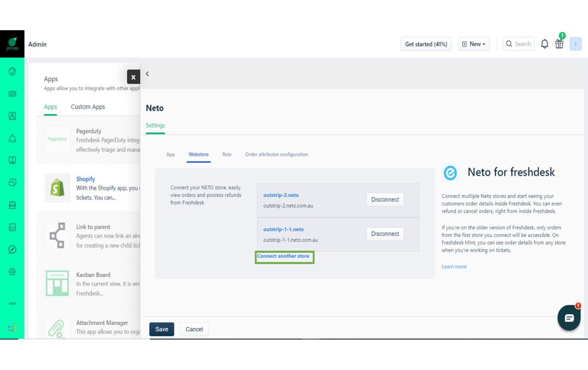Click the freshworks app switcher dots grid

coord(12,327)
